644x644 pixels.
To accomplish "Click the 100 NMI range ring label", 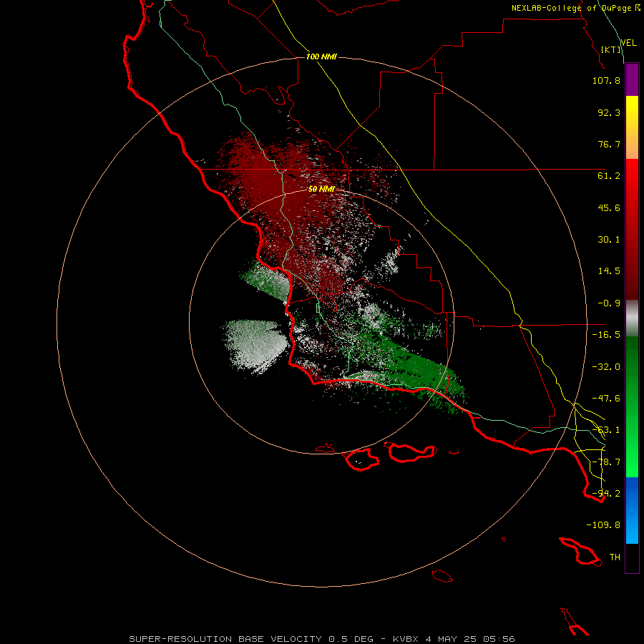I will pyautogui.click(x=321, y=57).
